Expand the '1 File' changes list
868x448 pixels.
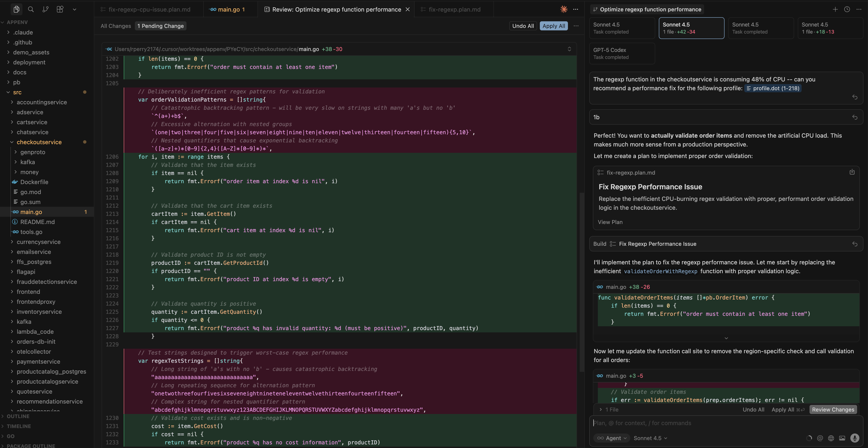(x=609, y=410)
